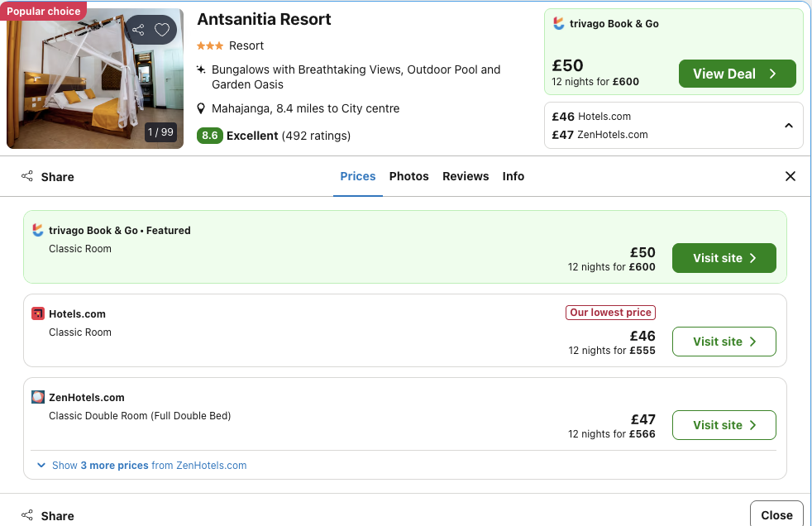Click the 8.6 Excellent rating badge
The height and width of the screenshot is (526, 812).
click(210, 136)
